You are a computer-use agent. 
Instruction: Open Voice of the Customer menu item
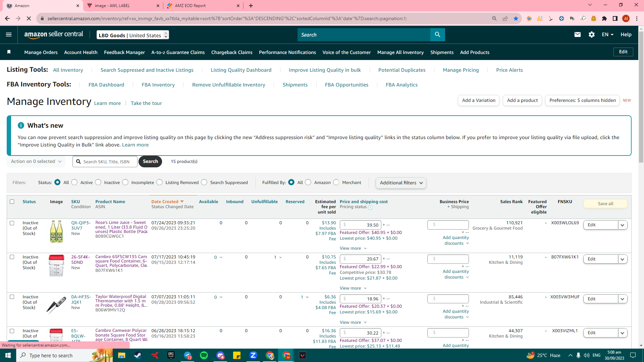346,52
